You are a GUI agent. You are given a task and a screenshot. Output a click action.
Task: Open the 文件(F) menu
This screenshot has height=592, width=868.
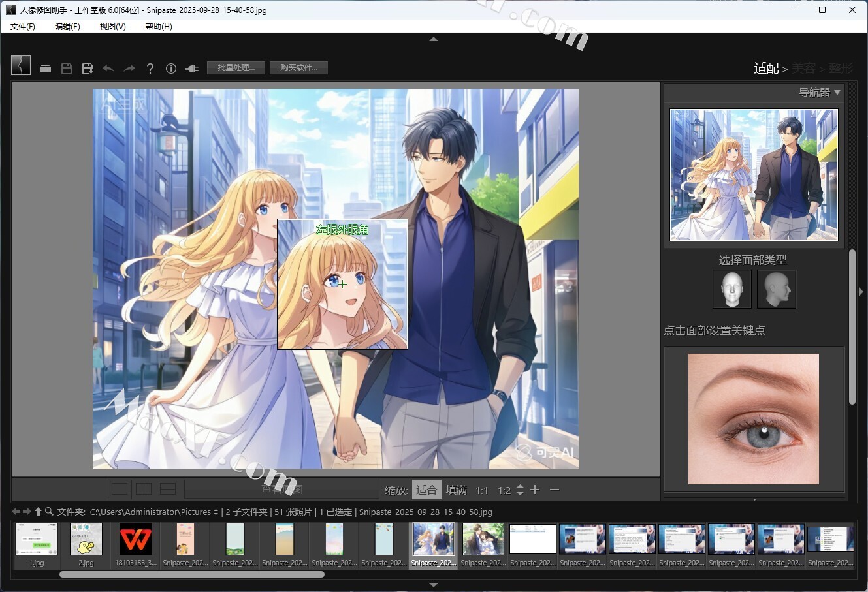pos(23,26)
